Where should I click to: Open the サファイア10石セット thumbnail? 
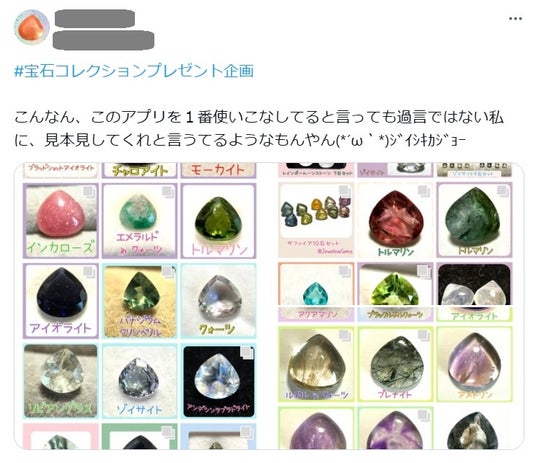point(316,220)
